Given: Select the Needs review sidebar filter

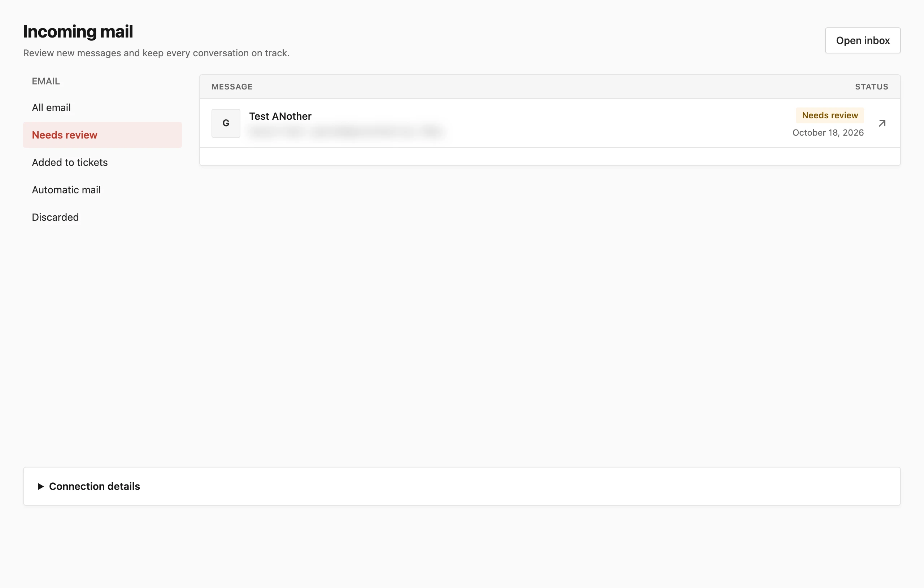Looking at the screenshot, I should (102, 135).
